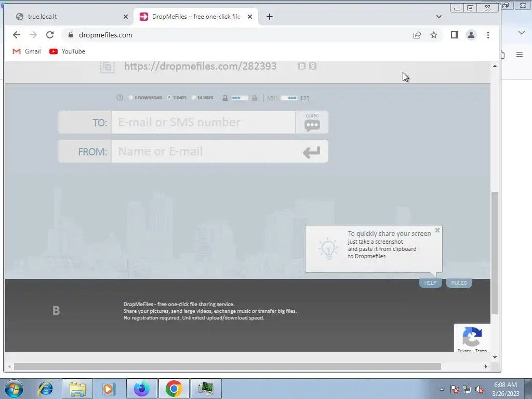Switch to the DropMeFiles tab
Viewport: 532px width, 399px height.
click(x=195, y=17)
